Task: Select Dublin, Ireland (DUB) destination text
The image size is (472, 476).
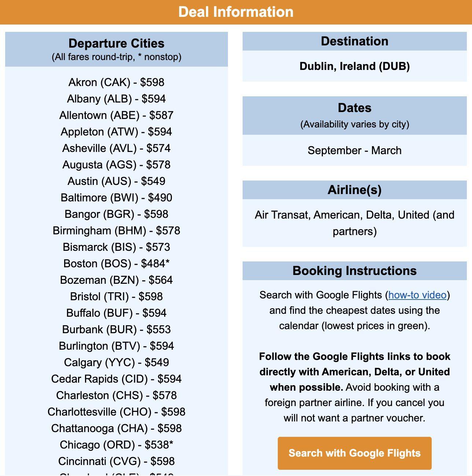Action: tap(354, 66)
